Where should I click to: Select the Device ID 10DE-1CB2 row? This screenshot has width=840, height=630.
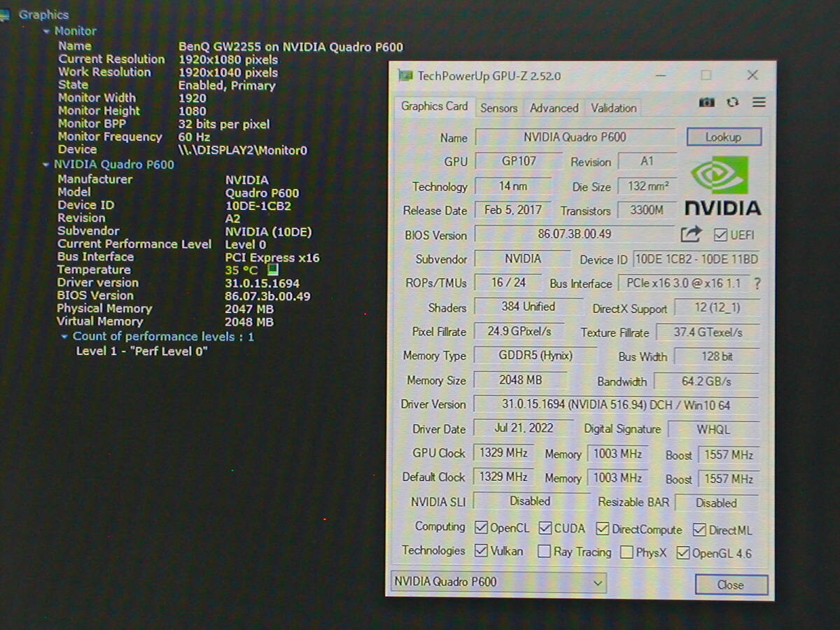click(174, 206)
